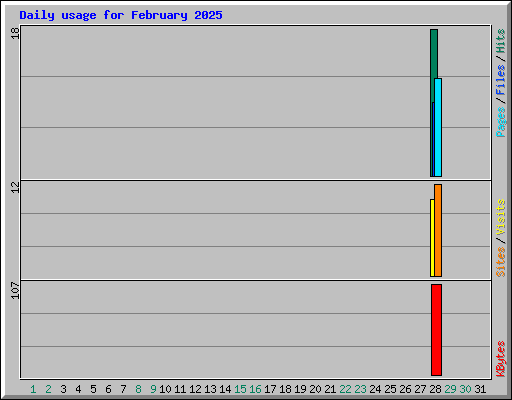
Task: Click day label '5' on the x-axis
Action: coord(93,389)
